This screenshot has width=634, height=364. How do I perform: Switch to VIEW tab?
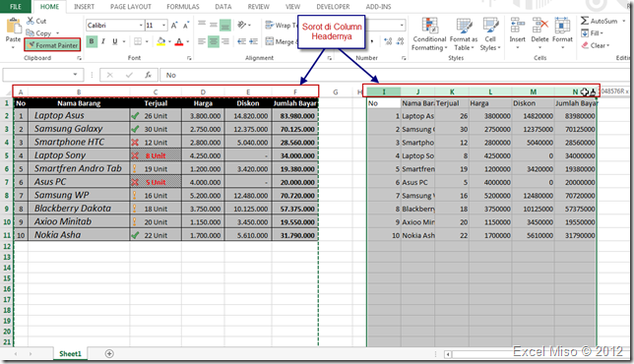pos(292,7)
